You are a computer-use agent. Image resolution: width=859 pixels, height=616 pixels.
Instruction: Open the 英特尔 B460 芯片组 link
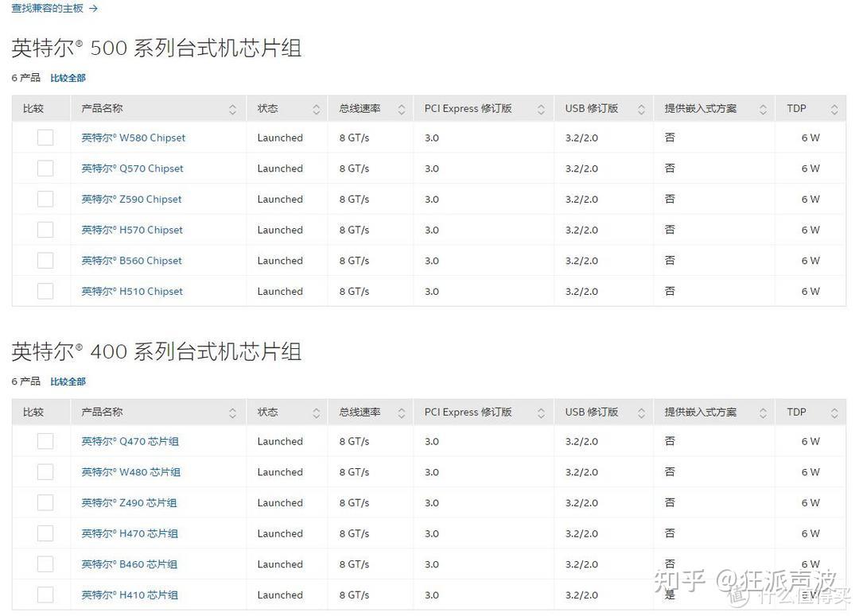130,564
